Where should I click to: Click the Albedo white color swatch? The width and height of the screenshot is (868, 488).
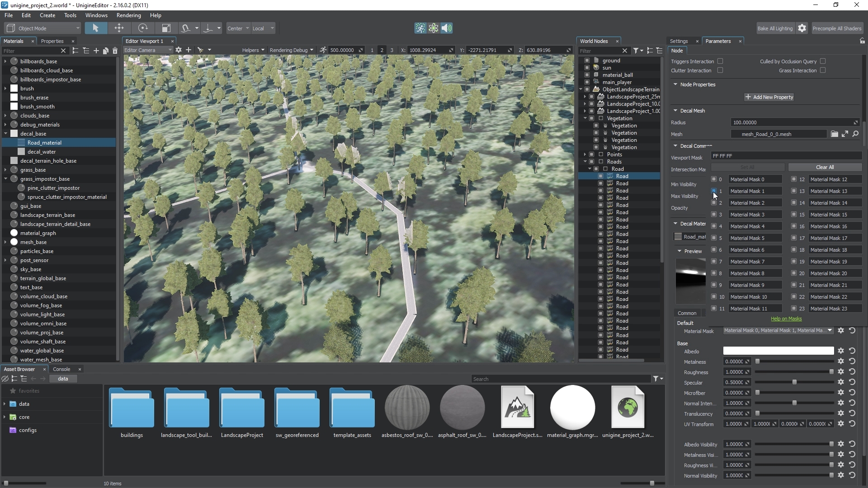click(x=778, y=351)
